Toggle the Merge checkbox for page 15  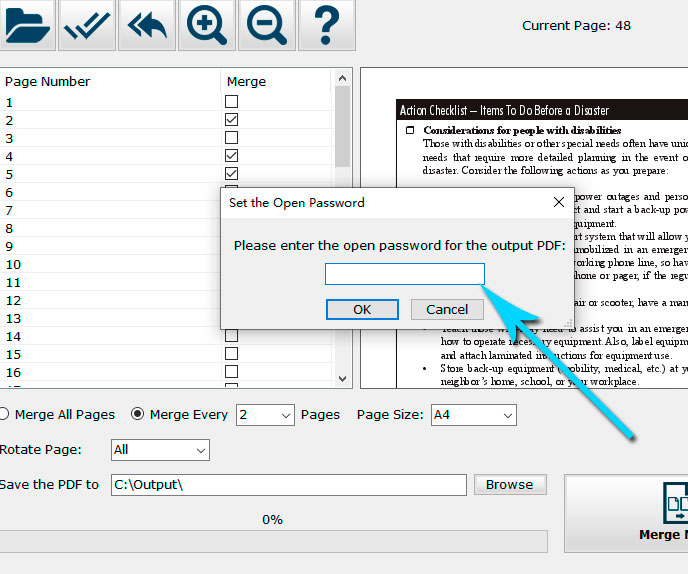pyautogui.click(x=231, y=354)
